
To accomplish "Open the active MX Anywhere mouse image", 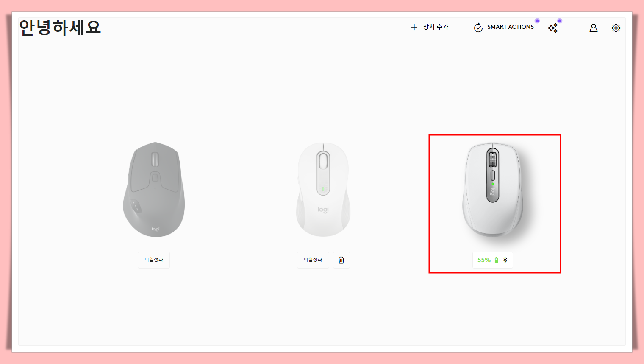I will pos(493,189).
